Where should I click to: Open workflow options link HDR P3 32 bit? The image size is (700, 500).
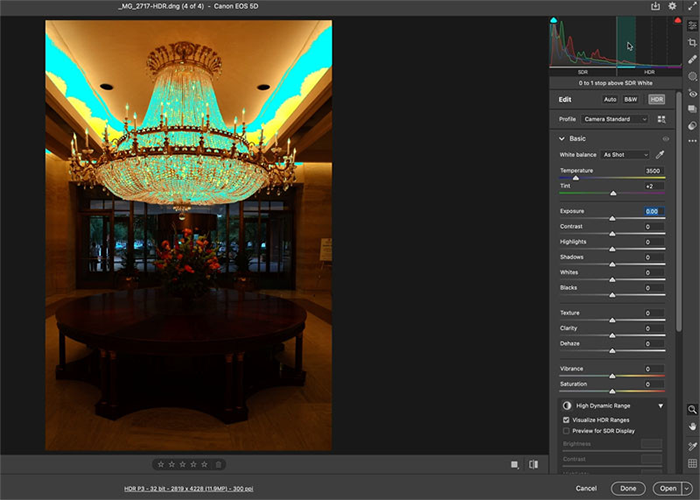tap(188, 489)
